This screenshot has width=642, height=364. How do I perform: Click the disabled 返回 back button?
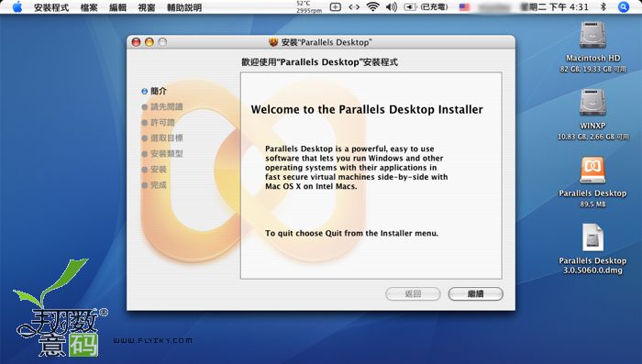coord(413,293)
